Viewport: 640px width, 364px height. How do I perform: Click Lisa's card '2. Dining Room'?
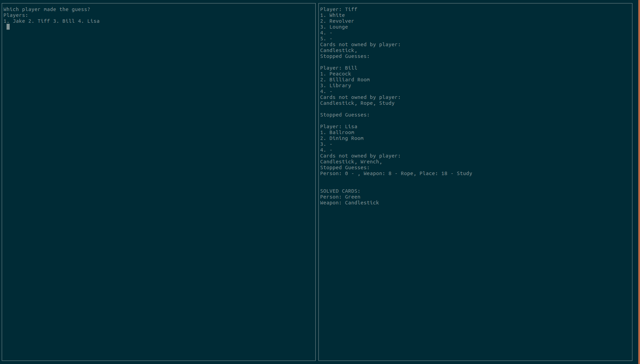342,138
